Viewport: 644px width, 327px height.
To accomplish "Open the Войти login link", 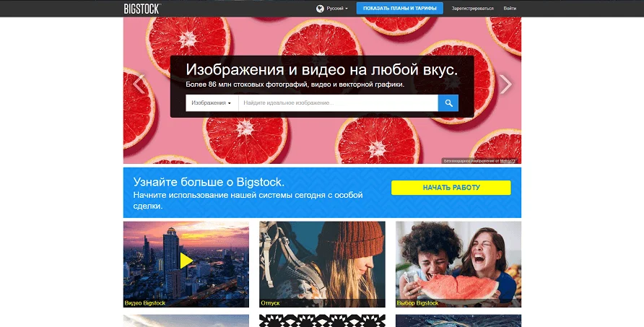I will pyautogui.click(x=510, y=9).
